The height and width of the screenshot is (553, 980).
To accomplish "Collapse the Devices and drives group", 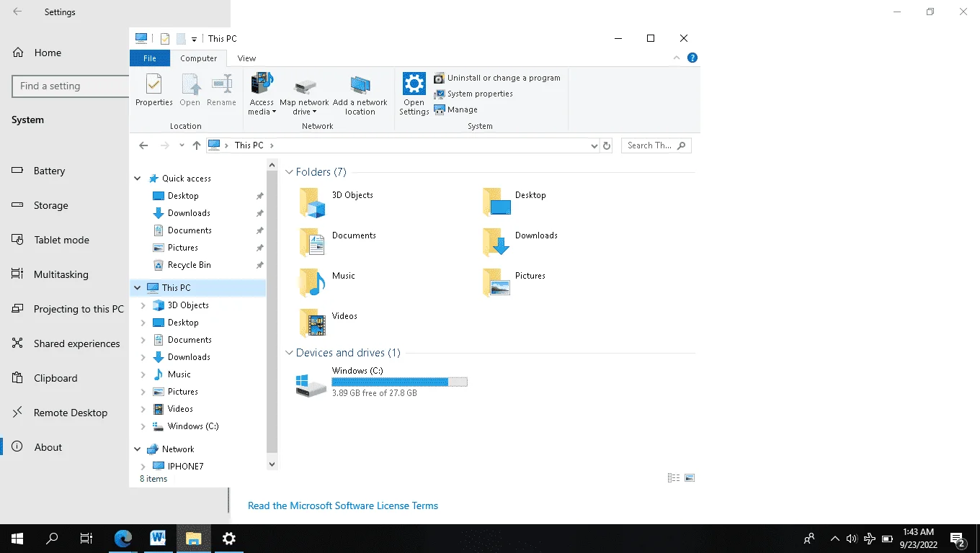I will tap(290, 353).
